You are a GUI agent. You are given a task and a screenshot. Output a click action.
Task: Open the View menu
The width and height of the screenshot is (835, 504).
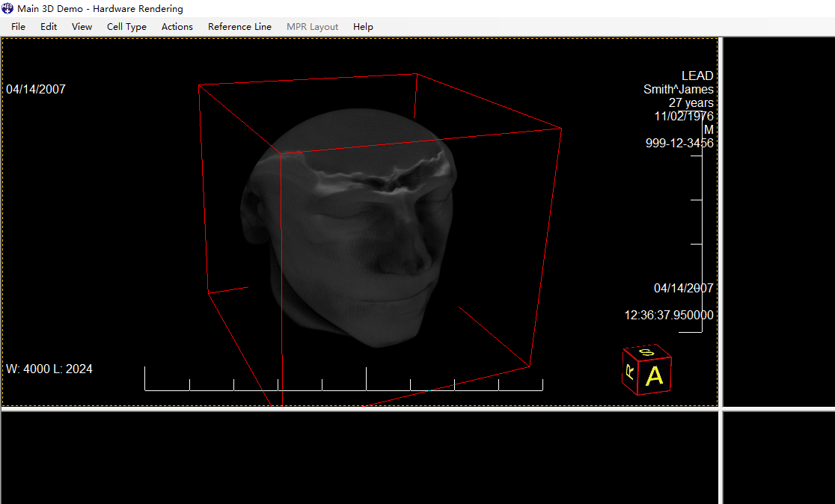[82, 27]
